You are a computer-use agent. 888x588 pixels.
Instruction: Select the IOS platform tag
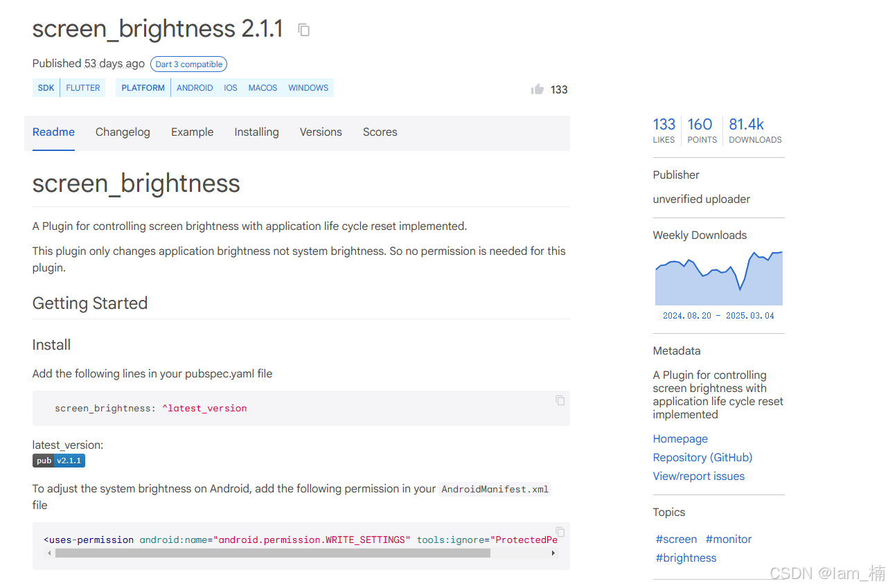[231, 88]
